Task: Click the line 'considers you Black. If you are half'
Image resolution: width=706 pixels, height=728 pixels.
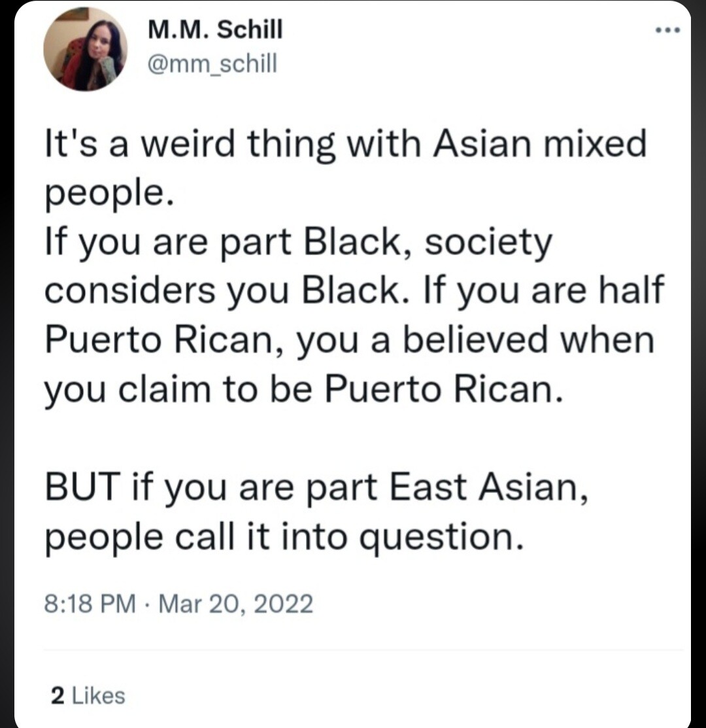Action: [x=354, y=289]
